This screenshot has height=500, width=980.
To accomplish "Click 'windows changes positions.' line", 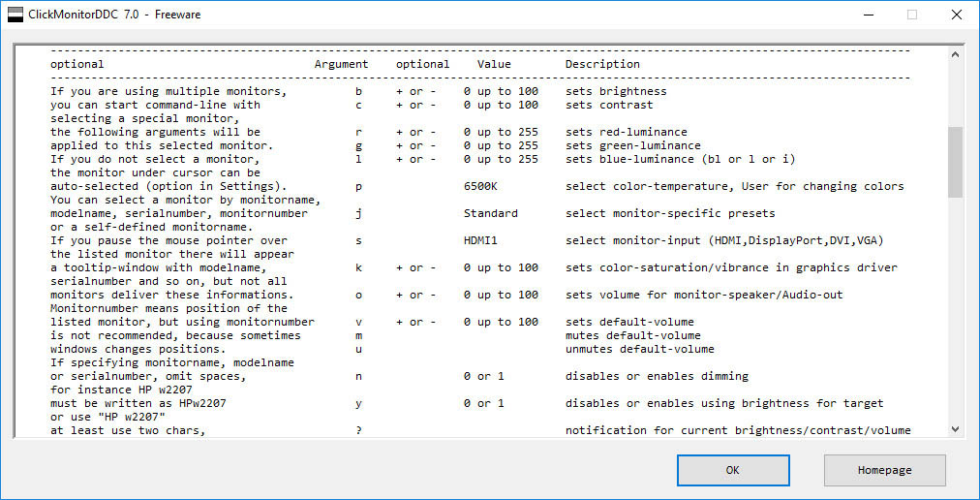I will pyautogui.click(x=138, y=349).
